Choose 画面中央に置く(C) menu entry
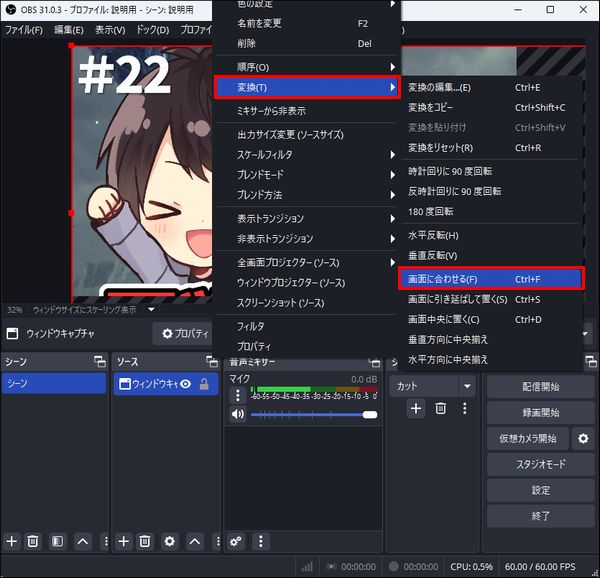 (491, 319)
